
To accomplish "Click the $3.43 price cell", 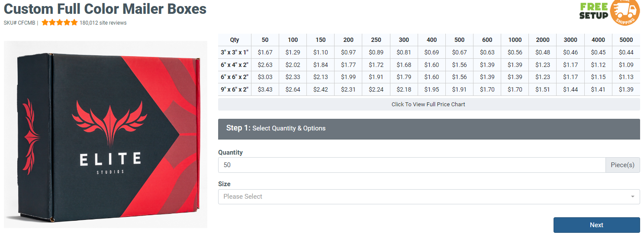I will coord(265,89).
